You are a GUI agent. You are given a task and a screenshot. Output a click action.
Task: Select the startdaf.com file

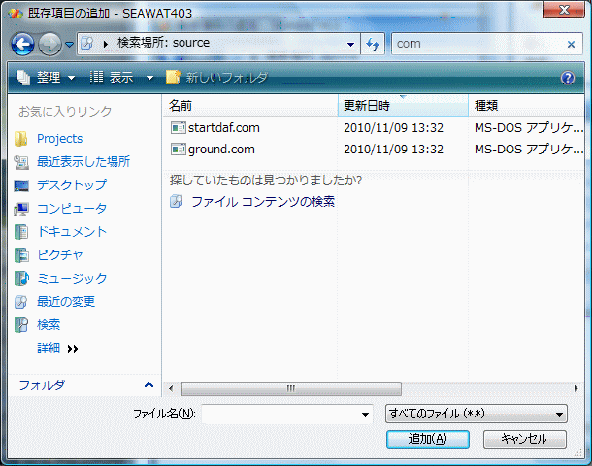click(224, 128)
